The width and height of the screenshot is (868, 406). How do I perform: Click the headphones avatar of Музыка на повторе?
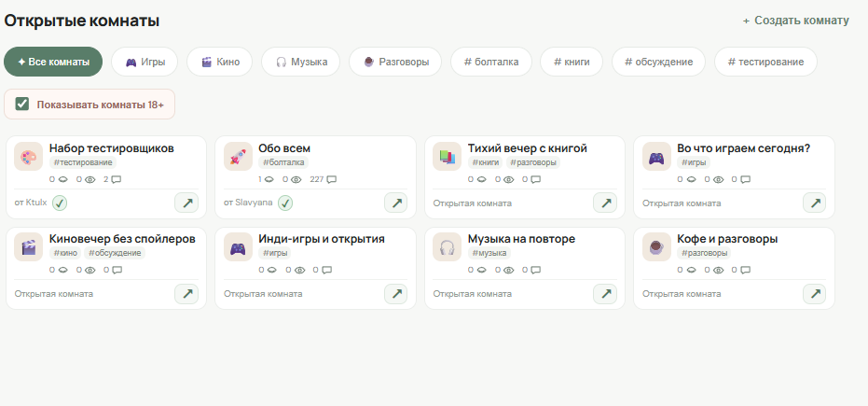point(448,247)
